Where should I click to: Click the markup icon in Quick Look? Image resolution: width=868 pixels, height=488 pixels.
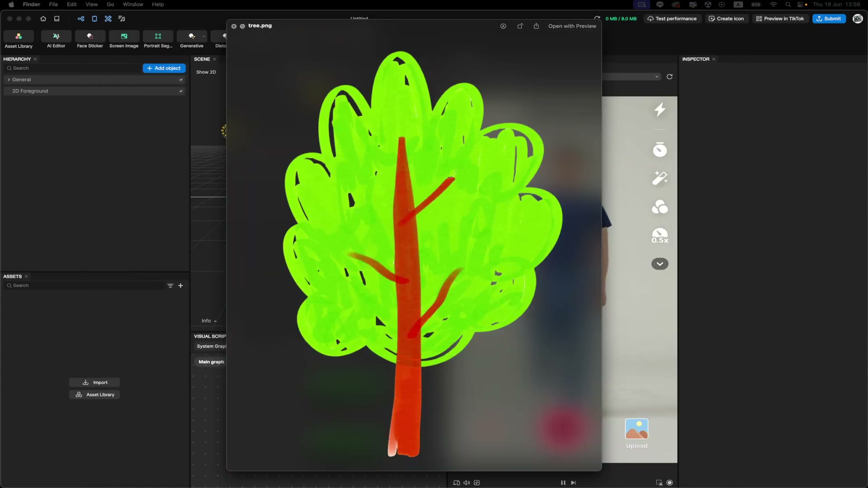tap(503, 26)
